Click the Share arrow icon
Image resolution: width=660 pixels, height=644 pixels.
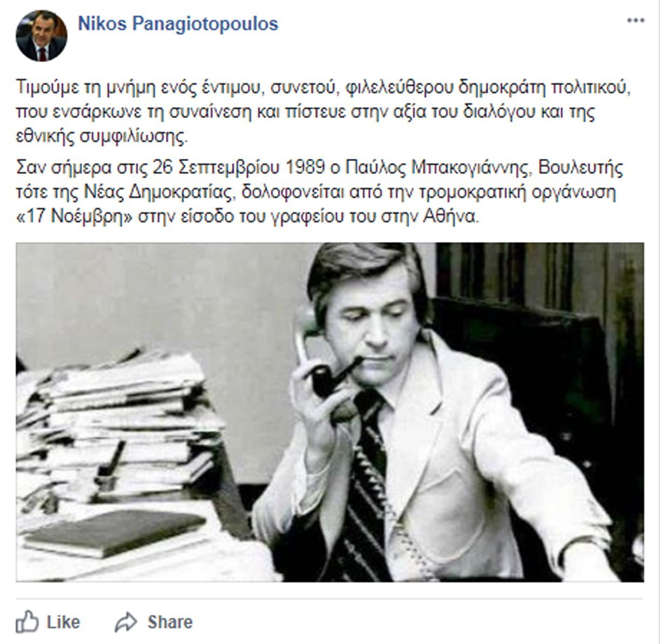click(x=126, y=622)
